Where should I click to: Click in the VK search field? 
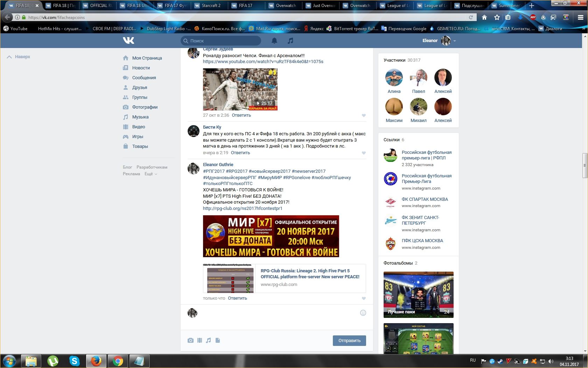tap(221, 41)
